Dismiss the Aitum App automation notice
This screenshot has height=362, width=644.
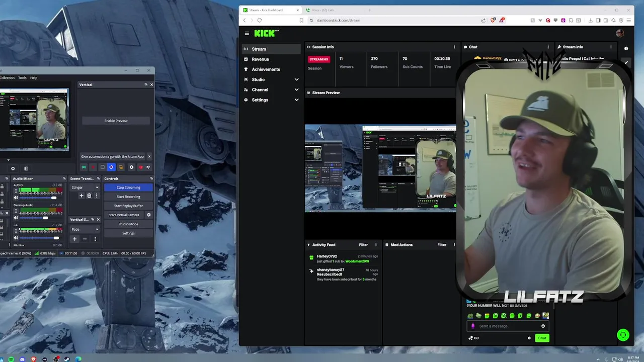coord(149,156)
